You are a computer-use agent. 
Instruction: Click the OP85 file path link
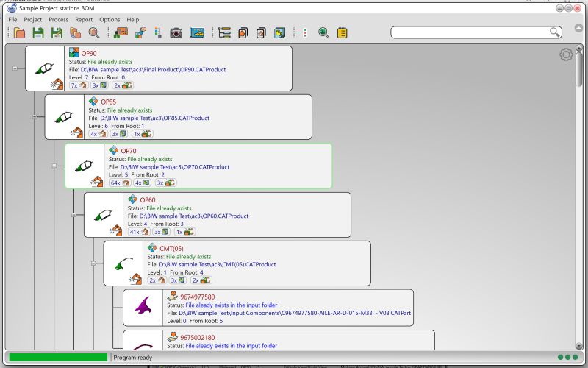(x=154, y=118)
